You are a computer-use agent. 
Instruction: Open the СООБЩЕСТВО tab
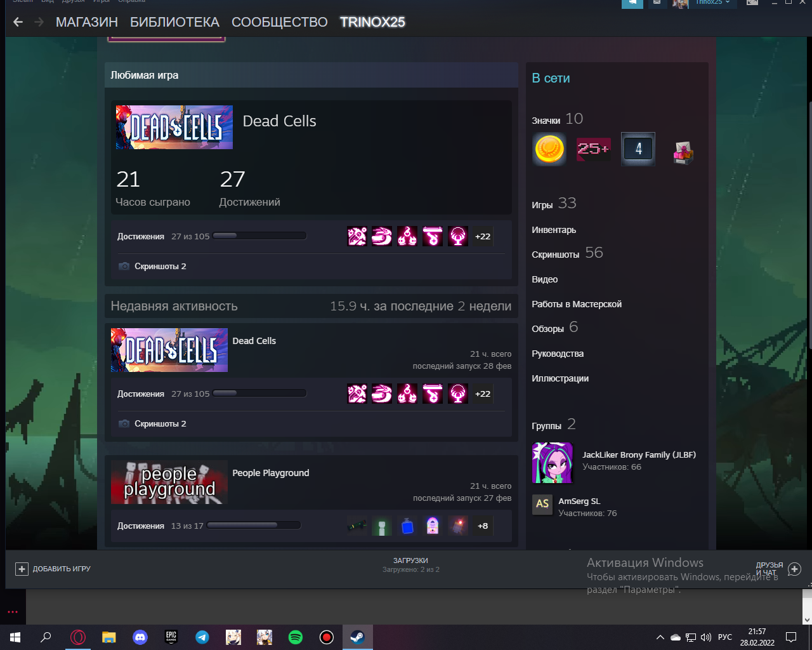tap(280, 22)
